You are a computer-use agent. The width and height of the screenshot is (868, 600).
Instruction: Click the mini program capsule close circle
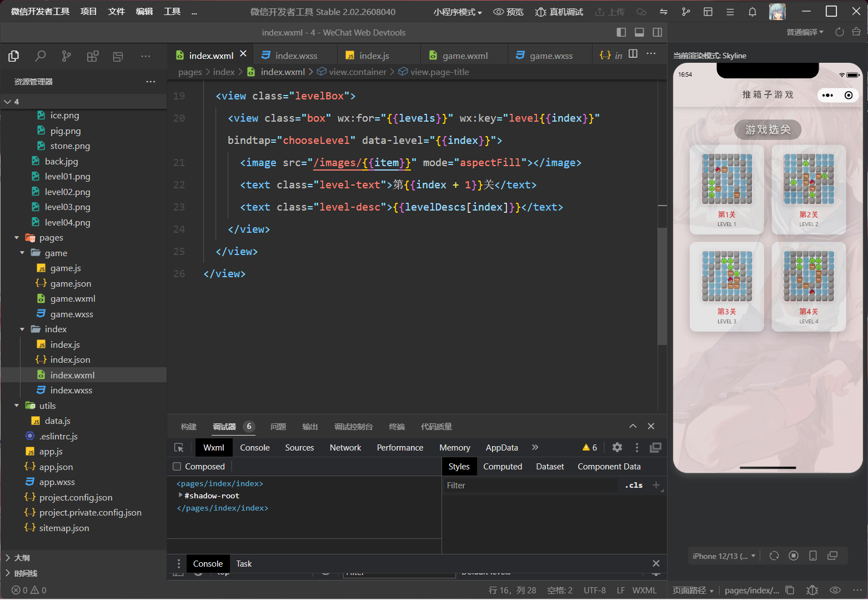849,95
